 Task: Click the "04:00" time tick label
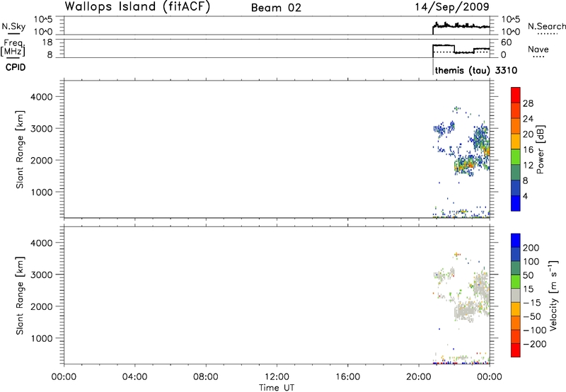(134, 377)
